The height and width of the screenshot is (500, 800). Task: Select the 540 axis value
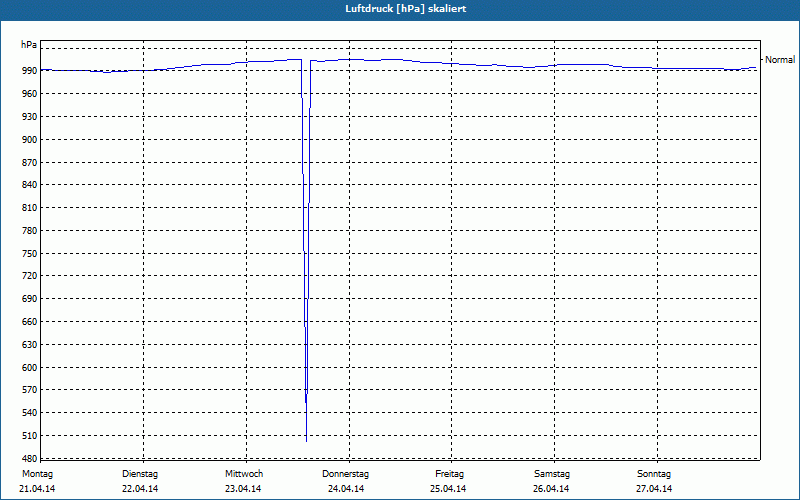coord(29,413)
